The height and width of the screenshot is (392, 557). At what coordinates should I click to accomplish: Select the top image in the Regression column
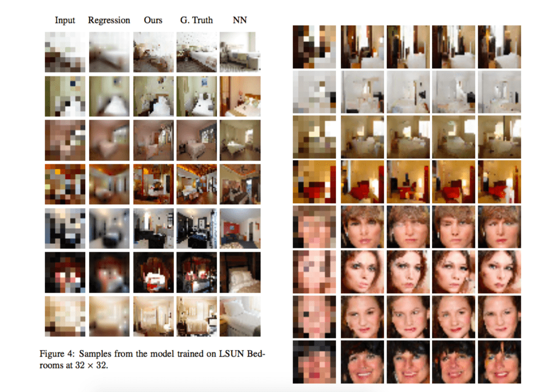click(109, 52)
